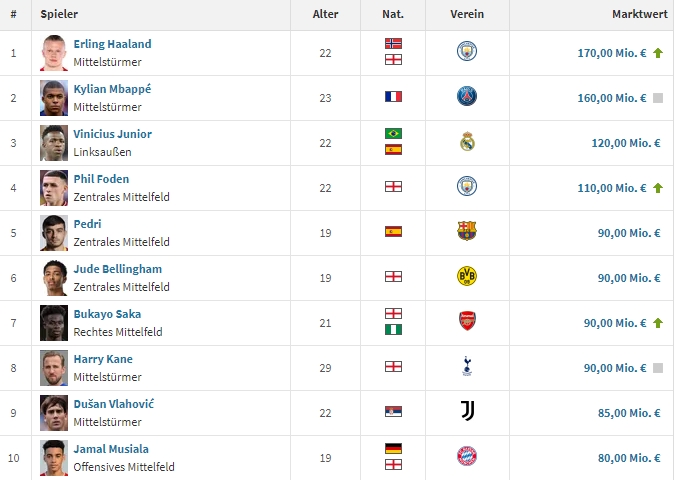Viewport: 674px width, 480px height.
Task: Click Kylian Mbappé's 160,00 Mio. € market value
Action: 612,98
